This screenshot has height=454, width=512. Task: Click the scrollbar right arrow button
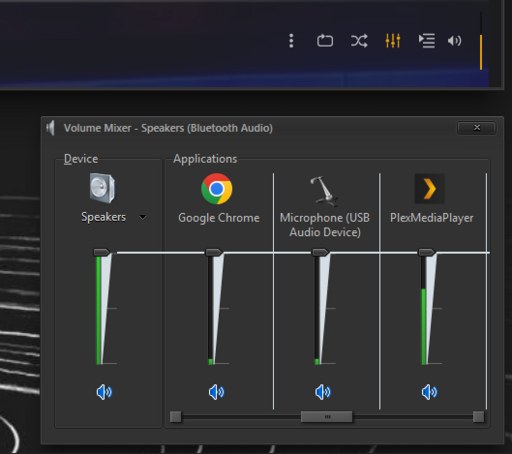[478, 417]
